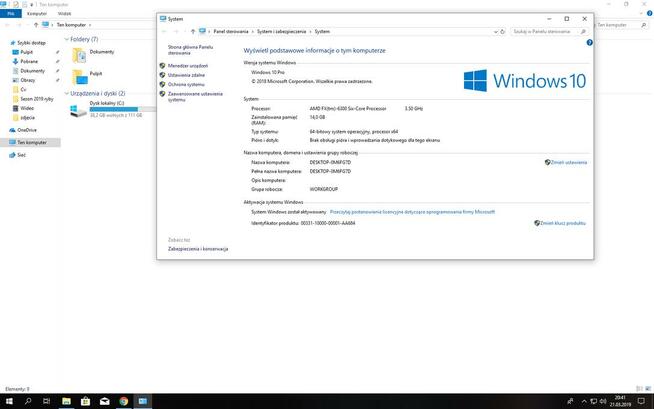Open Ustawienia zdalne link

click(x=186, y=75)
